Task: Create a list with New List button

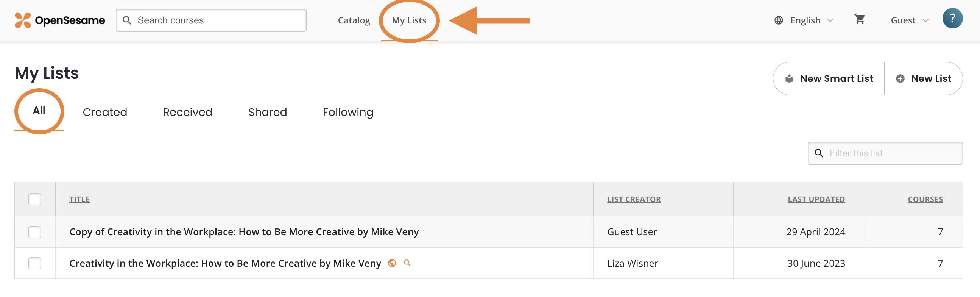Action: 923,78
